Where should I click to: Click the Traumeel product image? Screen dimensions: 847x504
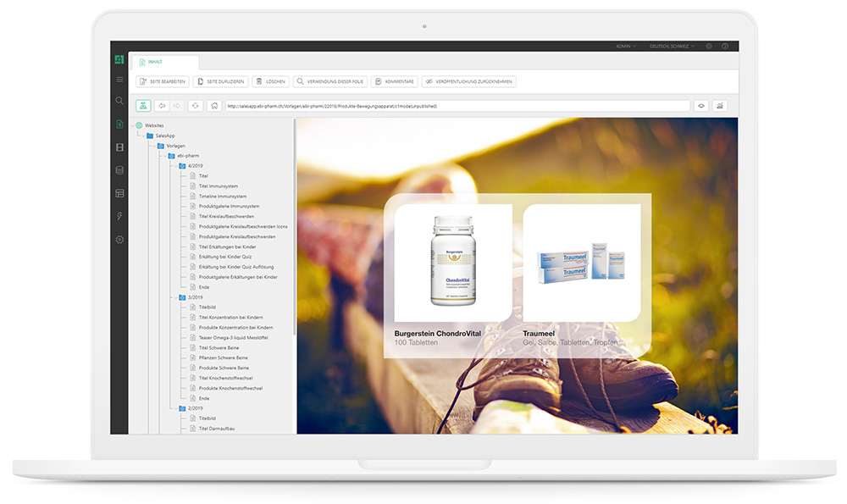tap(582, 263)
